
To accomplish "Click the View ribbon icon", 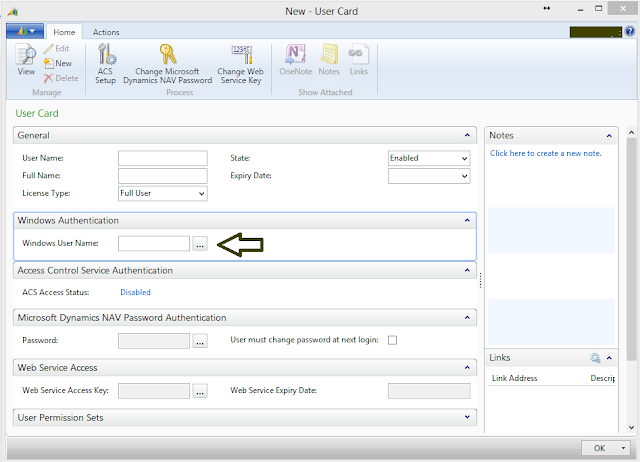I will (x=26, y=60).
